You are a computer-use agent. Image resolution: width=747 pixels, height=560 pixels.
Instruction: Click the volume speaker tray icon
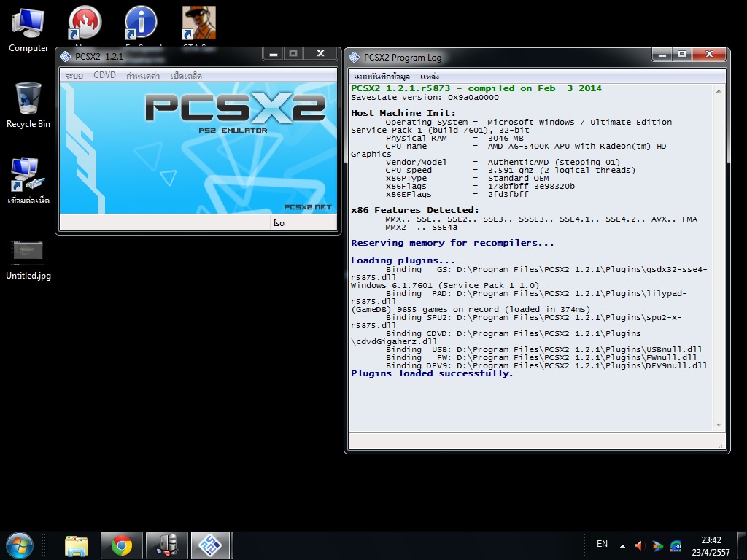(x=640, y=545)
